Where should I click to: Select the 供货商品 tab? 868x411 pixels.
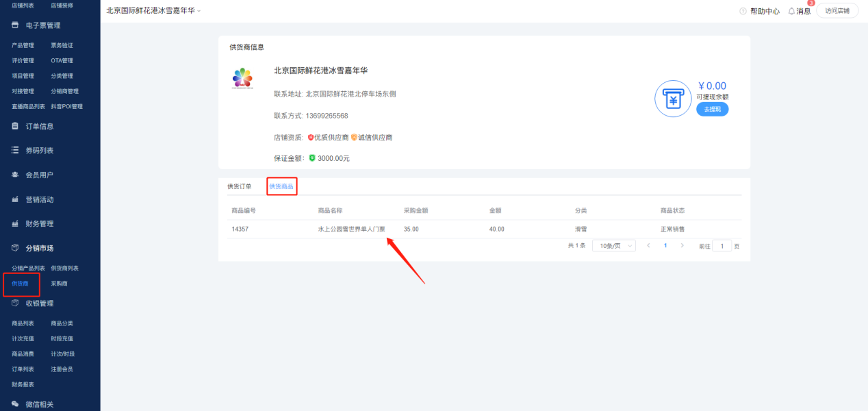tap(281, 186)
